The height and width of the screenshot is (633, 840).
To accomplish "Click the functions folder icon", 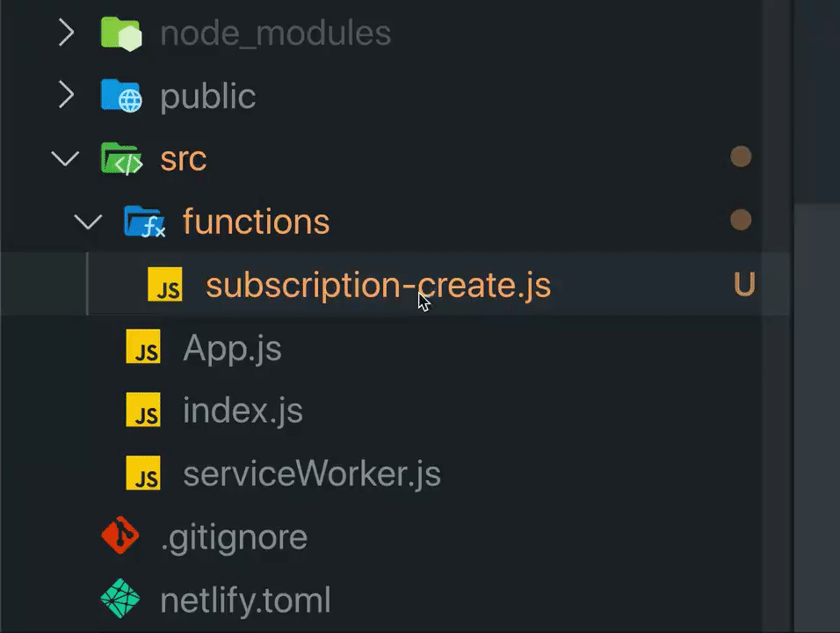I will pos(144,222).
